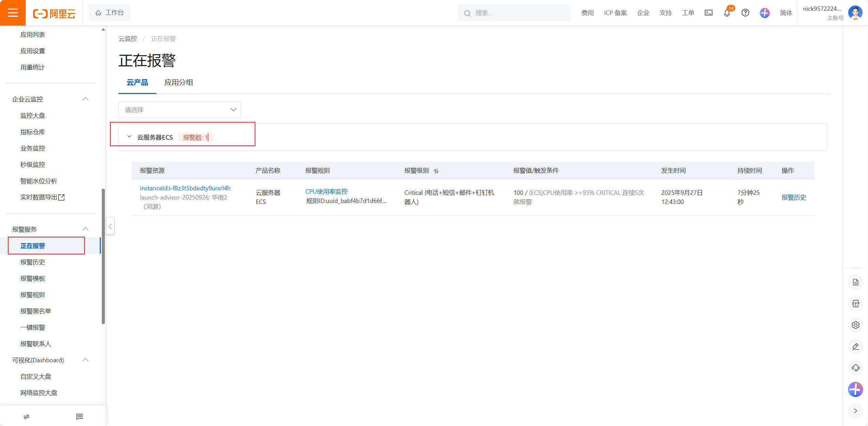Click the help question mark icon
This screenshot has width=868, height=426.
point(745,13)
